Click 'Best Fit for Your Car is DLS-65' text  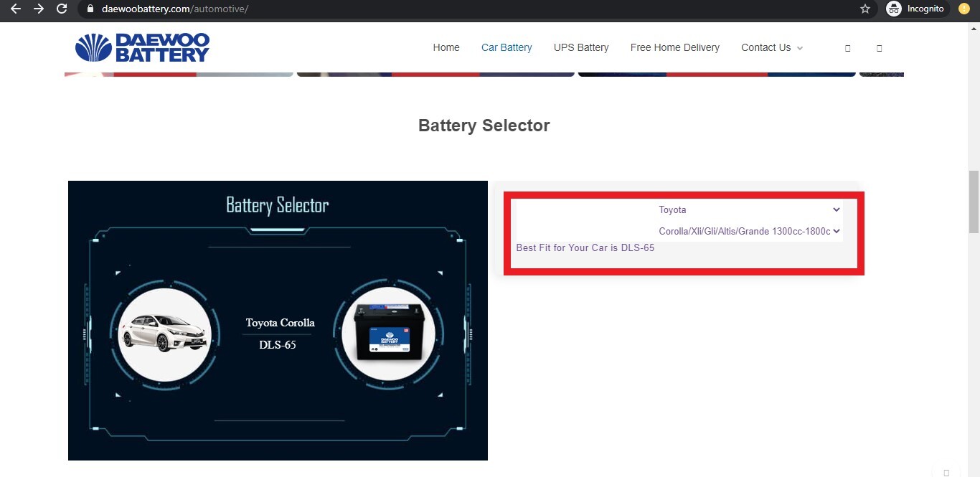pos(585,247)
